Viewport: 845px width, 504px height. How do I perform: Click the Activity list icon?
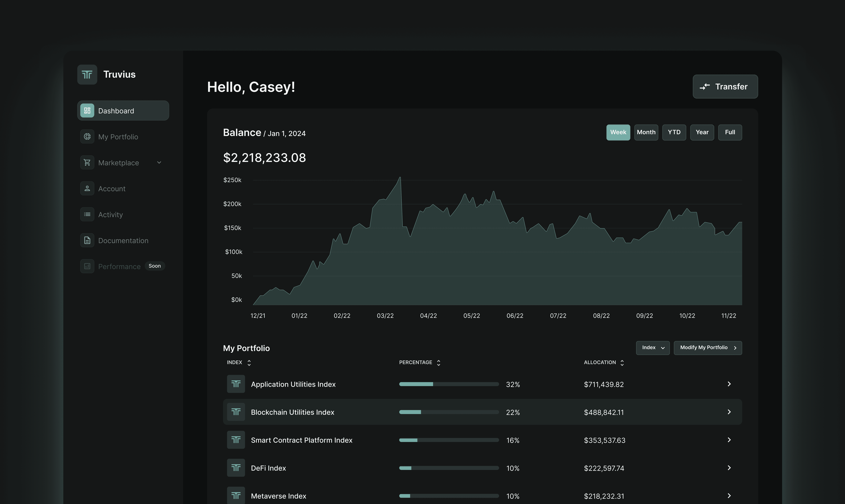(x=87, y=214)
